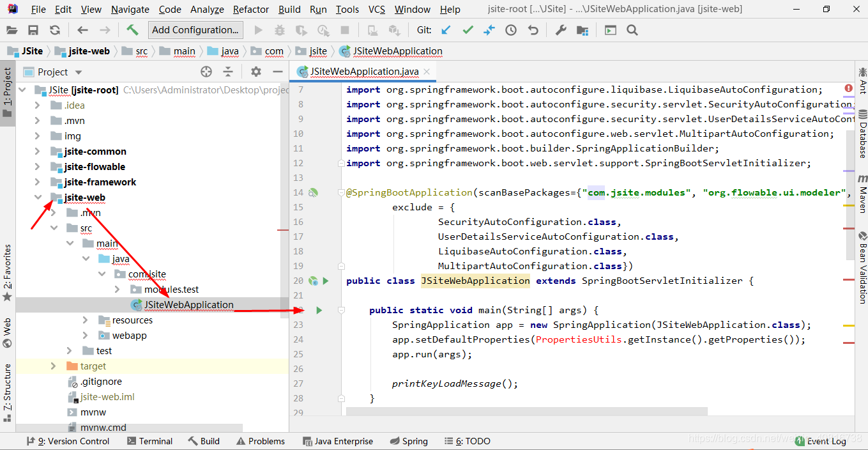
Task: Open the TODO tool window
Action: [468, 441]
